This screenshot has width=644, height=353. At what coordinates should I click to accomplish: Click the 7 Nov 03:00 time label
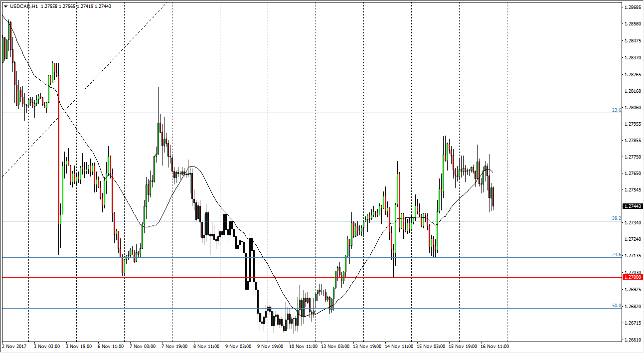click(x=144, y=346)
